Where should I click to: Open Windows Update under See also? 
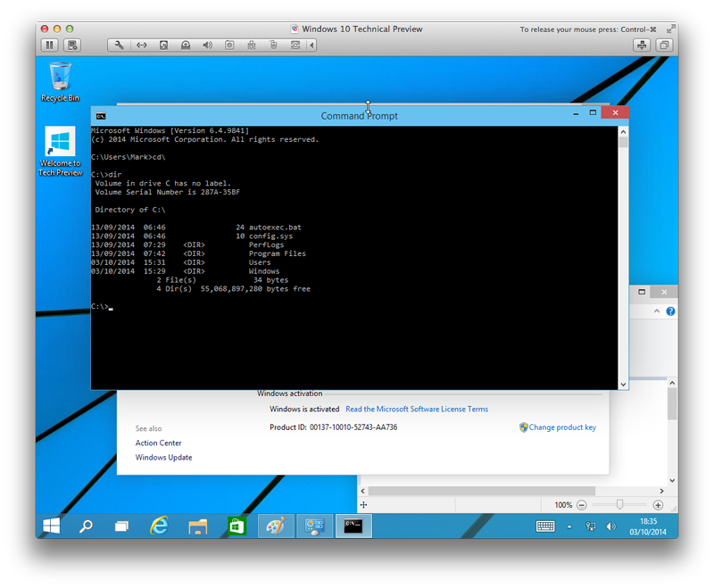[163, 458]
